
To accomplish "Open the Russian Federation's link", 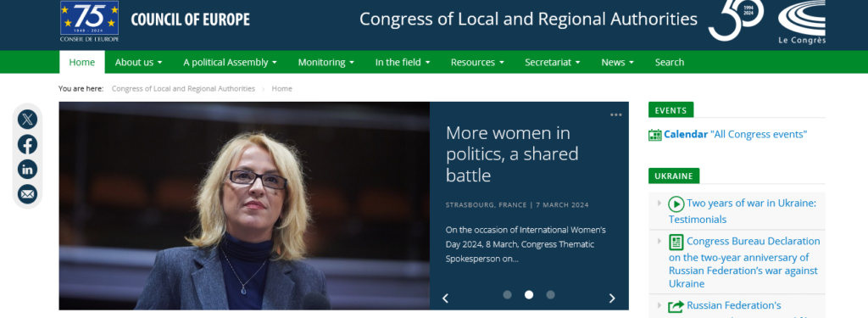I will [x=734, y=305].
